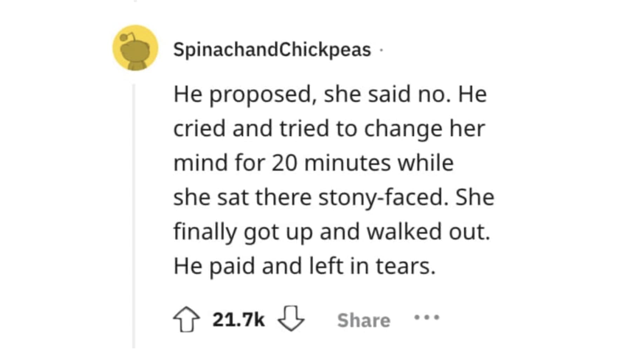Open the three-dot more options menu
This screenshot has width=644, height=361.
(x=426, y=318)
